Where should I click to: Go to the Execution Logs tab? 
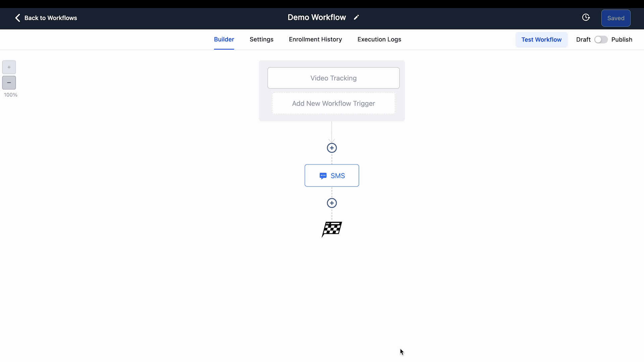tap(379, 40)
